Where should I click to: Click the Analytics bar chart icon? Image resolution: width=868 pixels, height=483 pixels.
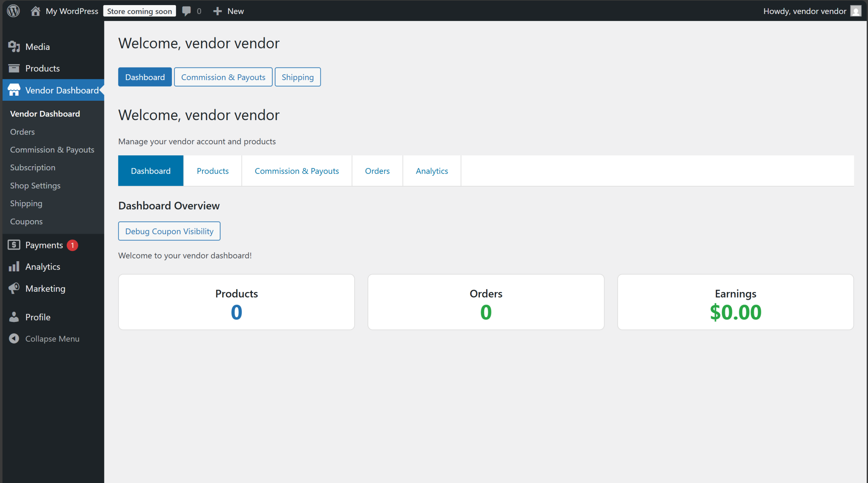[14, 266]
